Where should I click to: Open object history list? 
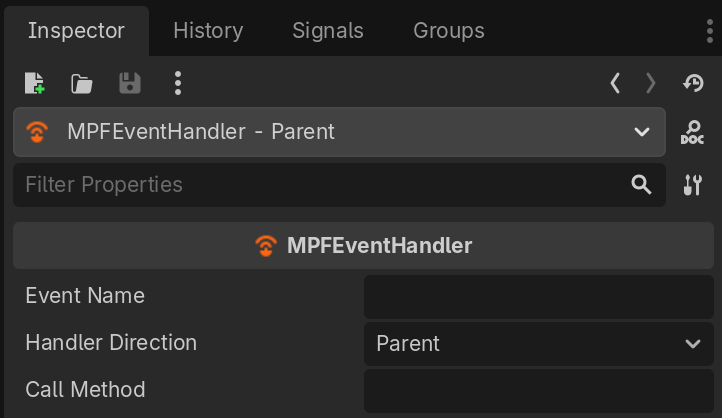pos(692,83)
